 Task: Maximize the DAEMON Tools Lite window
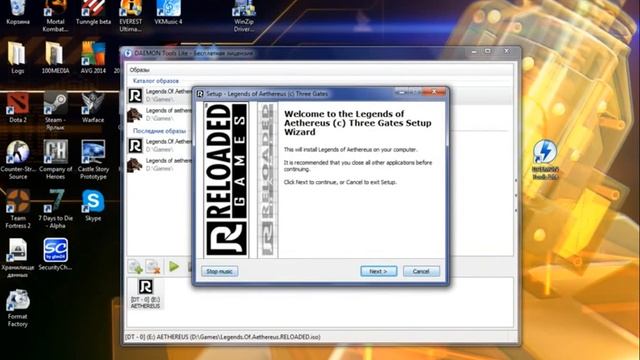click(x=488, y=51)
